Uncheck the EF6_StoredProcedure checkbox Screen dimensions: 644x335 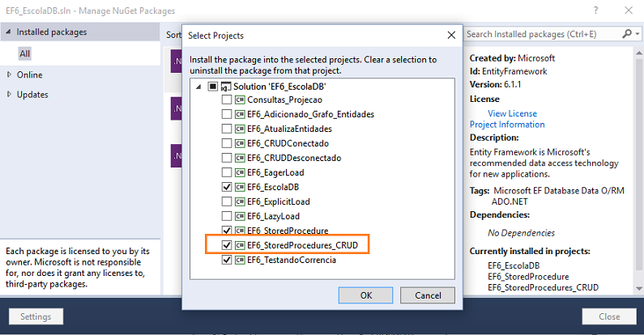tap(226, 231)
